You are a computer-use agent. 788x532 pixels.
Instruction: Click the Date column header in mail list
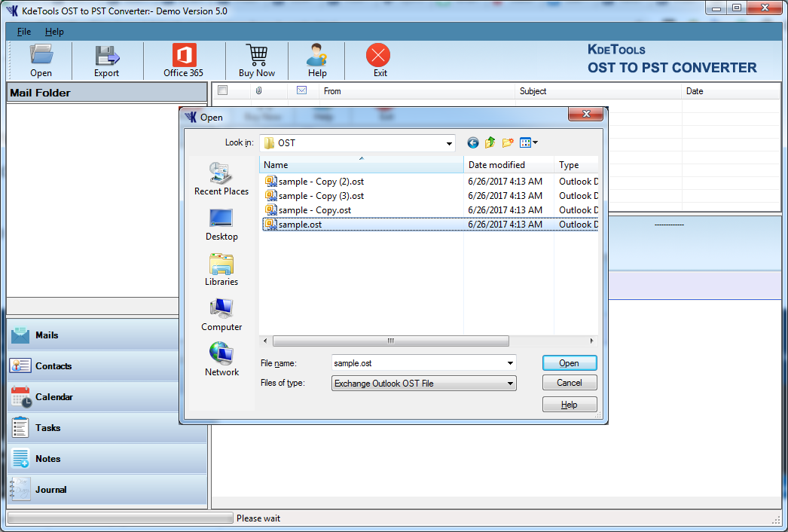pyautogui.click(x=731, y=91)
